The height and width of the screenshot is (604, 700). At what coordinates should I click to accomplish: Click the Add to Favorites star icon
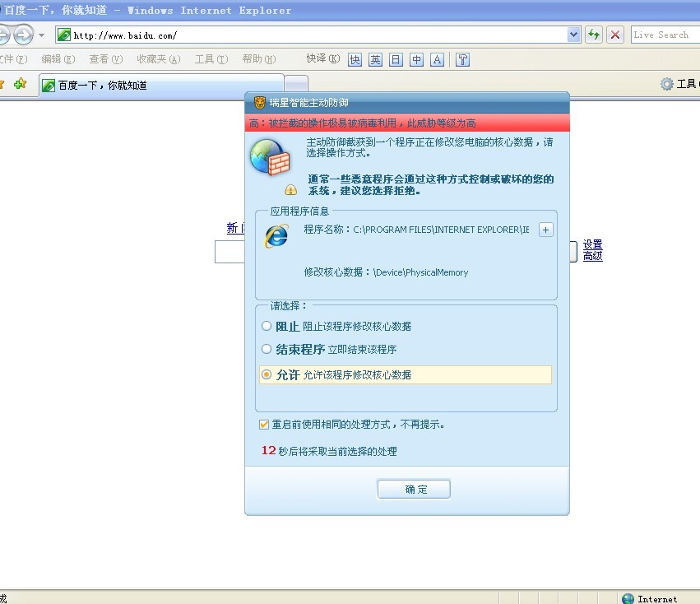click(20, 84)
